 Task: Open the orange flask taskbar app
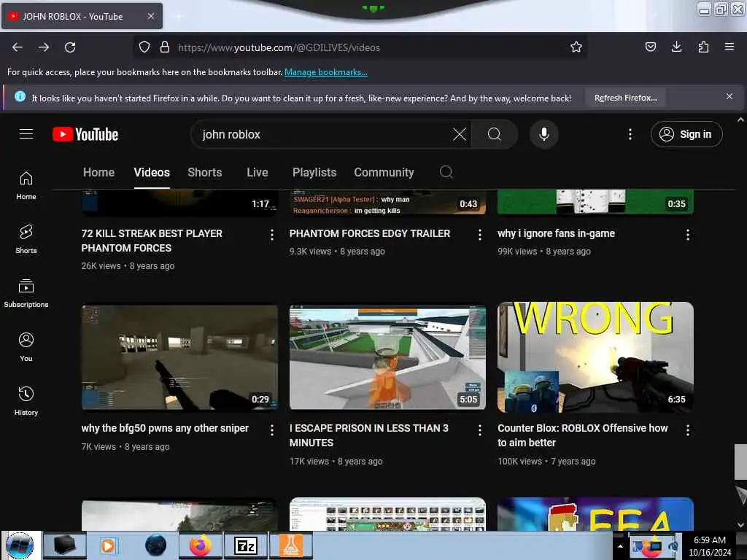(290, 545)
